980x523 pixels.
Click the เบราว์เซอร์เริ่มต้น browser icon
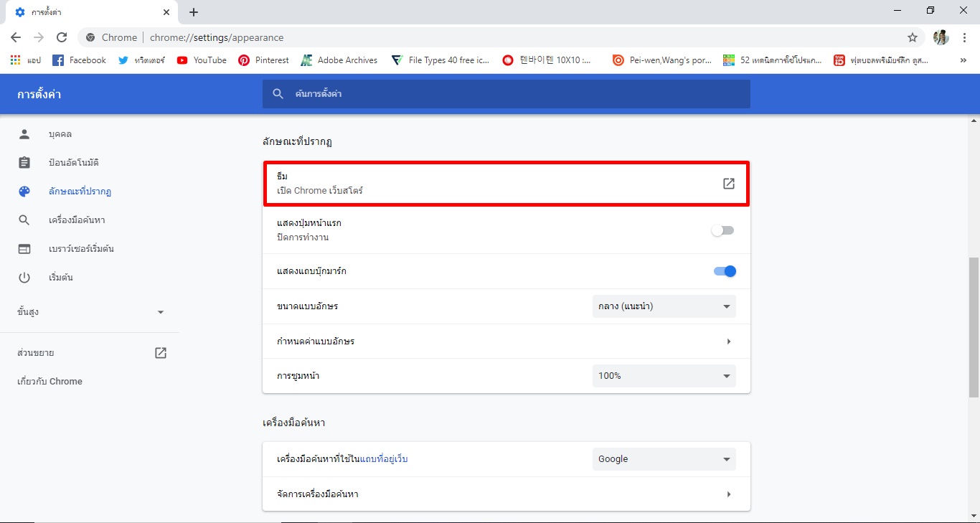[x=24, y=248]
